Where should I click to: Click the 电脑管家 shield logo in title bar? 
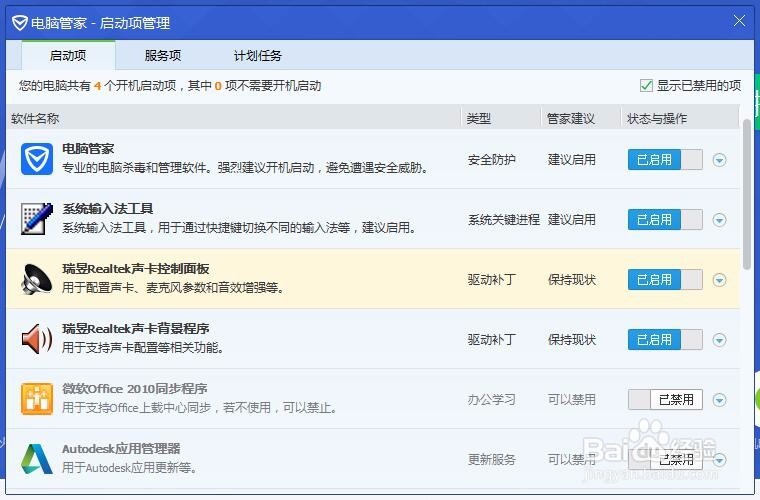(x=20, y=23)
